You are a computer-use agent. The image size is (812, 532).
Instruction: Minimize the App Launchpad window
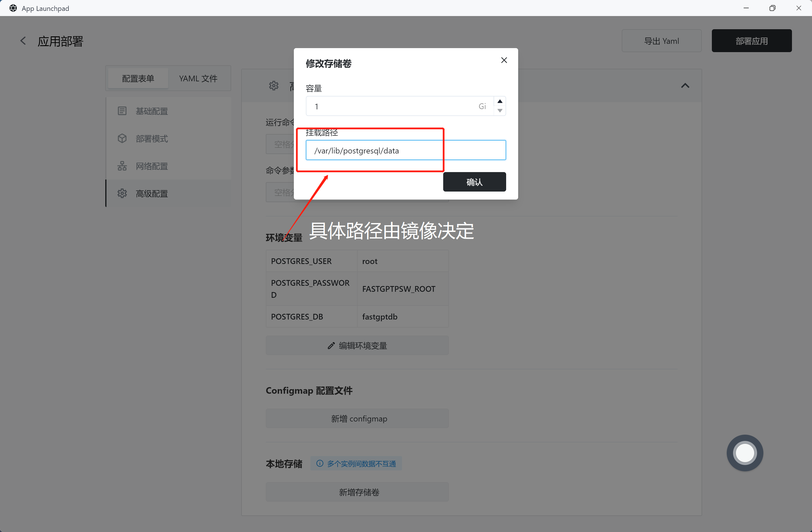pyautogui.click(x=746, y=8)
